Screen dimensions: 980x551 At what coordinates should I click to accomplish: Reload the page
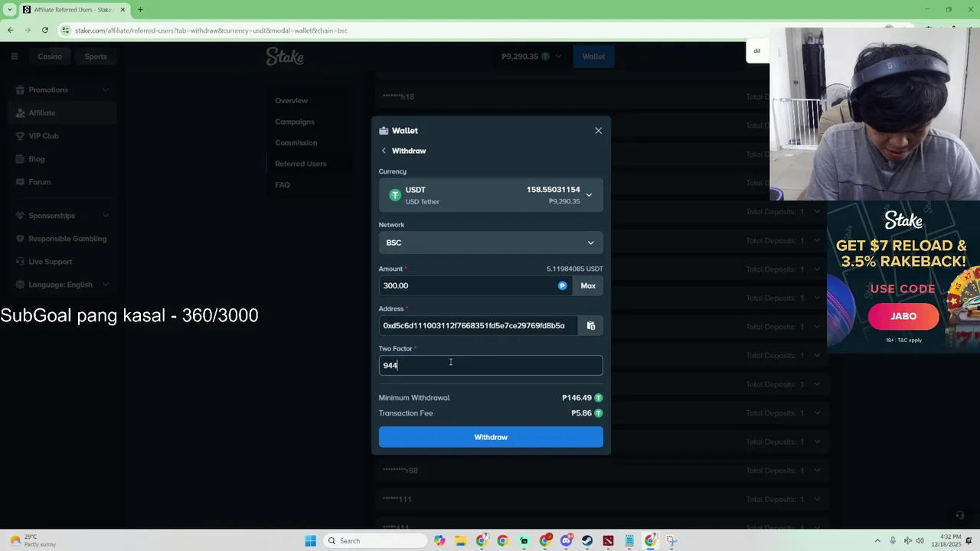45,30
